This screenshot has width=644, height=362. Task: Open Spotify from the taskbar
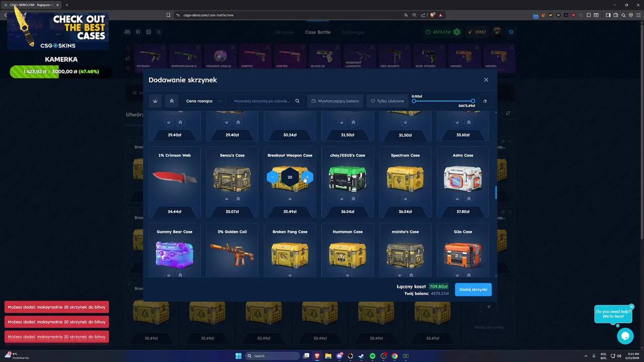click(372, 356)
